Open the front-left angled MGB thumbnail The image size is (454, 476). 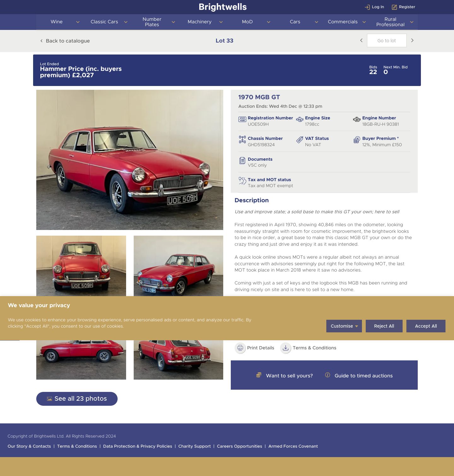click(178, 266)
